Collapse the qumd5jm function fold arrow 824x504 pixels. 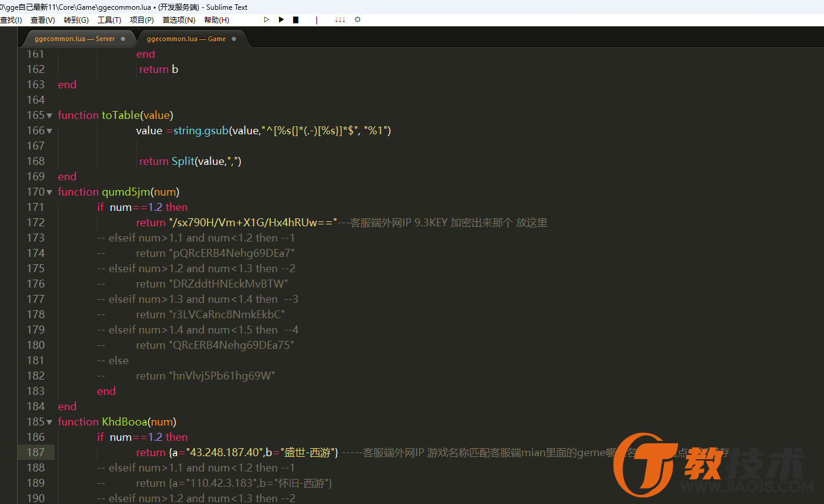pos(50,192)
